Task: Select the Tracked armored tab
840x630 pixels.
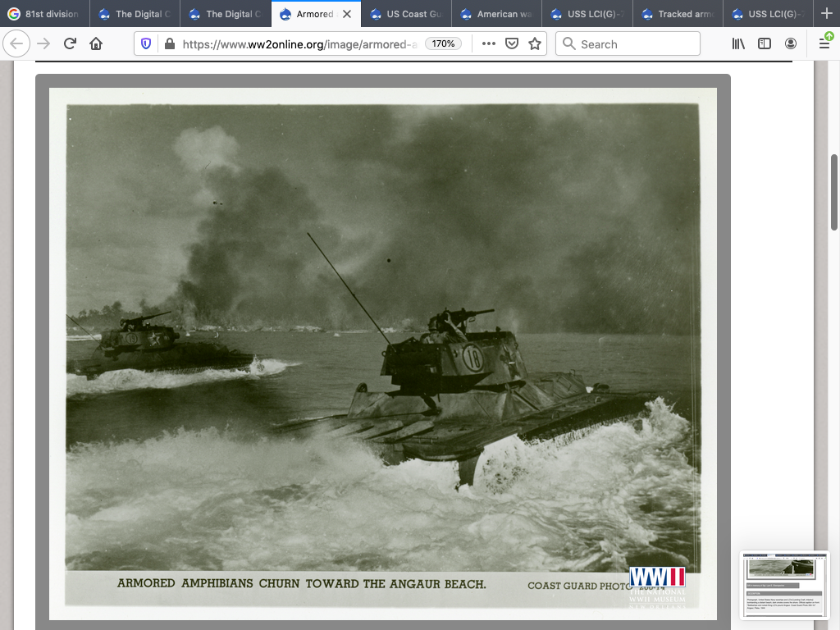Action: pyautogui.click(x=677, y=14)
